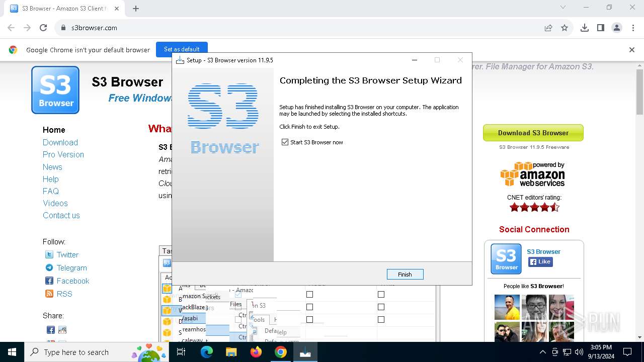644x362 pixels.
Task: Go forward in Chrome
Action: click(x=27, y=28)
